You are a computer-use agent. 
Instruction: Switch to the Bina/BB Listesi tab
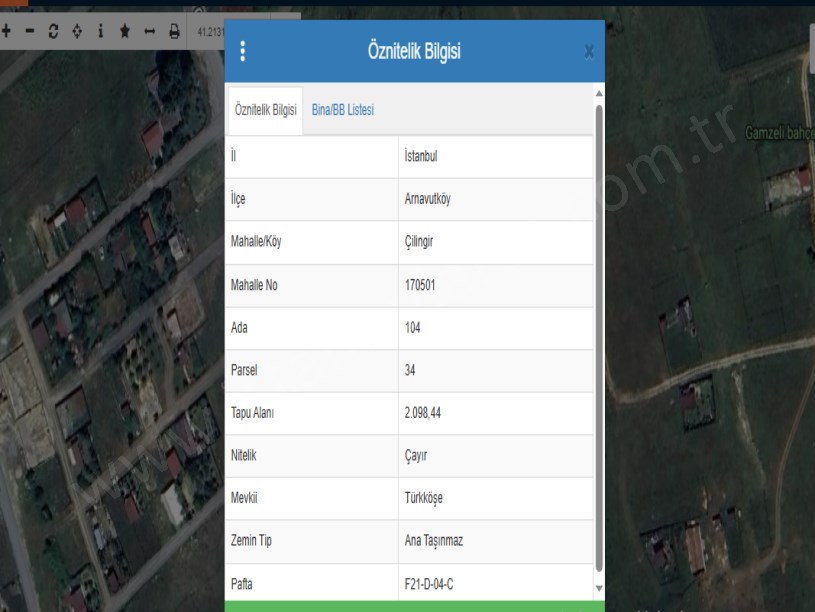(342, 110)
